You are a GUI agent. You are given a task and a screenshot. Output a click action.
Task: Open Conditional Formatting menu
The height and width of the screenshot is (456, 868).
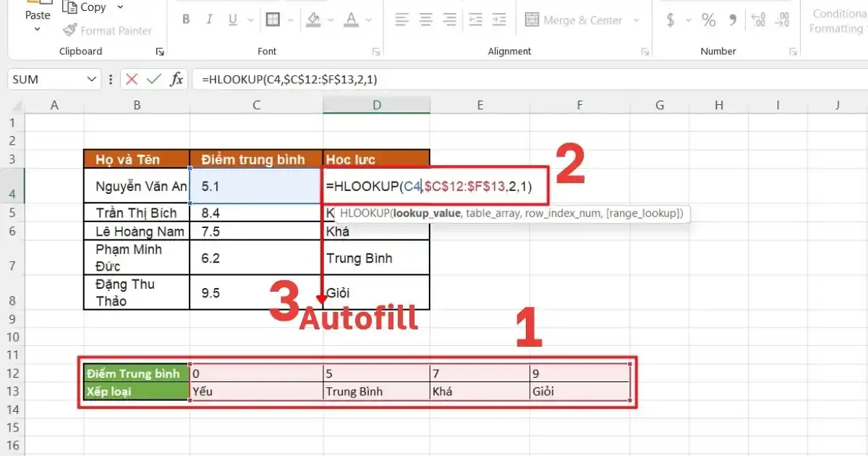(838, 21)
